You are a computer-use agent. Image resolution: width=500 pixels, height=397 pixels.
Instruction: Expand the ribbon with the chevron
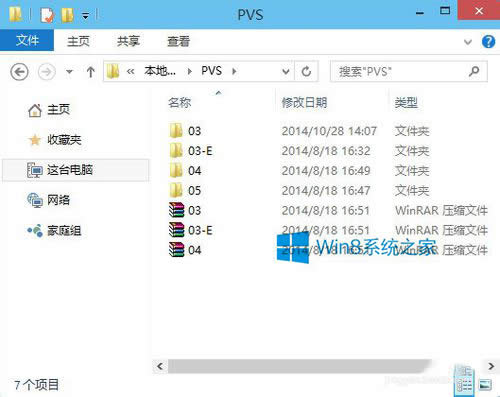[468, 42]
